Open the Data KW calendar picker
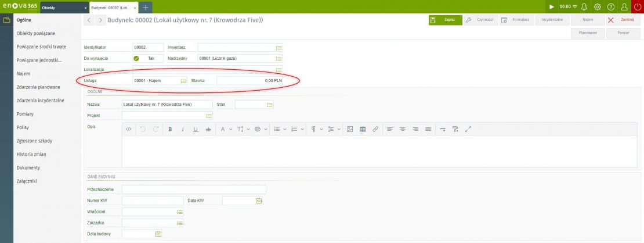The width and height of the screenshot is (644, 243). (x=259, y=201)
